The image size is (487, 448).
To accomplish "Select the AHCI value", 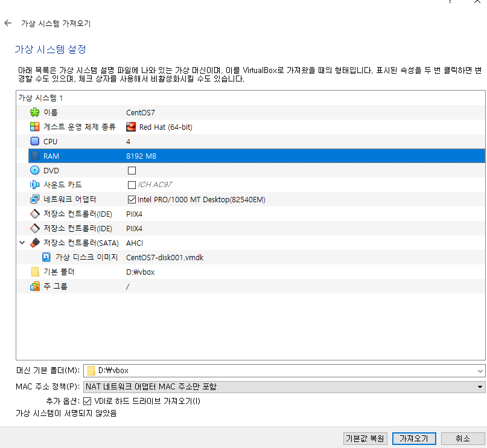I will 135,243.
